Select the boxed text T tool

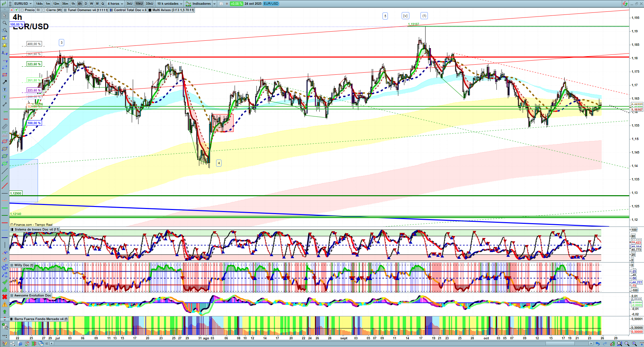coord(5,90)
